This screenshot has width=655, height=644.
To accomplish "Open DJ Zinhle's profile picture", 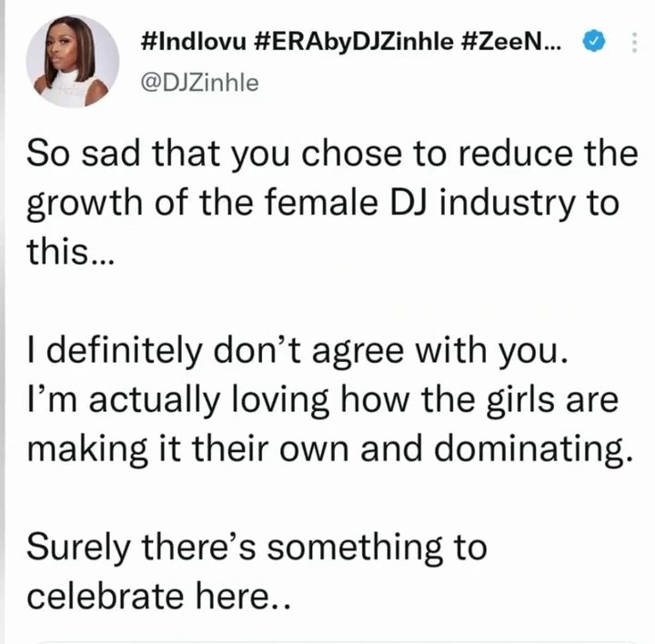I will 73,61.
